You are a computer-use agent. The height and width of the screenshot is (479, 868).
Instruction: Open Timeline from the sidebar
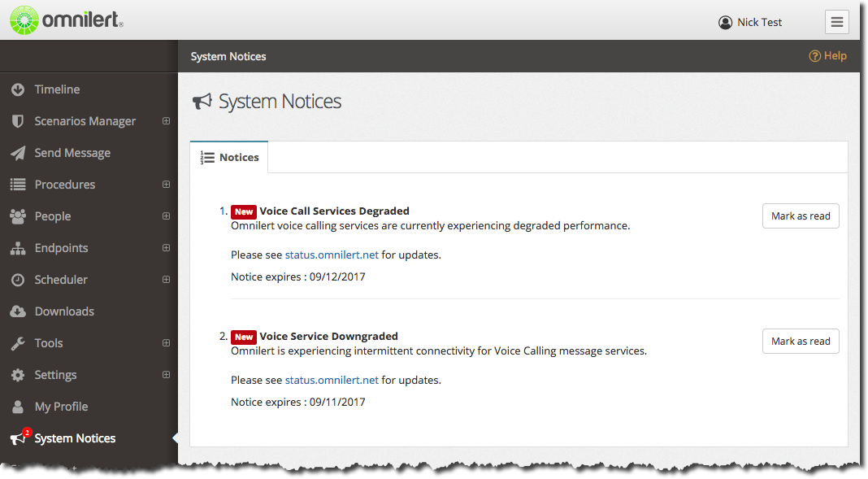tap(89, 89)
